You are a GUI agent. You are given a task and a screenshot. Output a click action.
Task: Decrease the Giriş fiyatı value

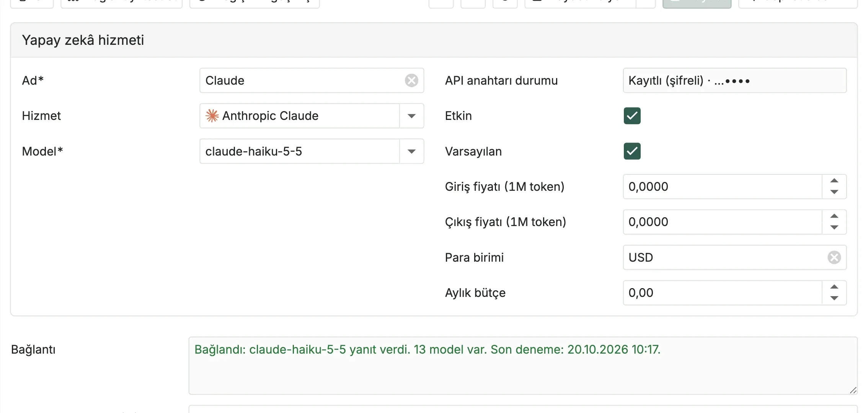click(834, 192)
